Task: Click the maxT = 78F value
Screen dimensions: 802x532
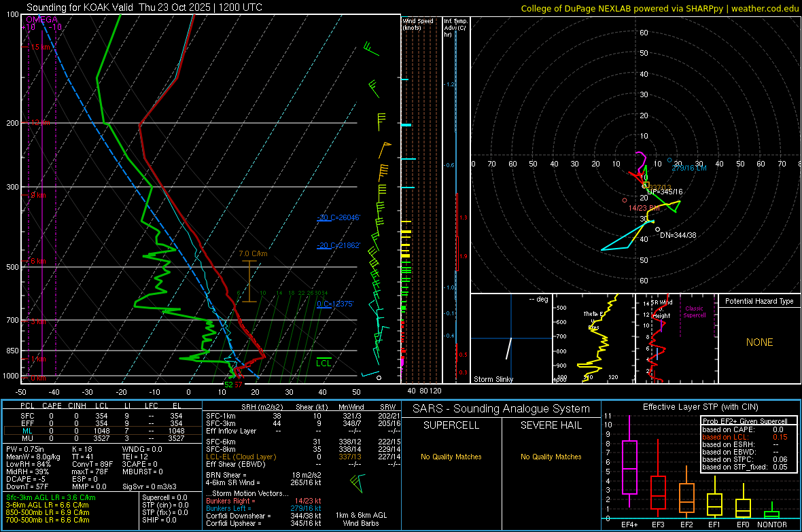Action: coord(90,472)
